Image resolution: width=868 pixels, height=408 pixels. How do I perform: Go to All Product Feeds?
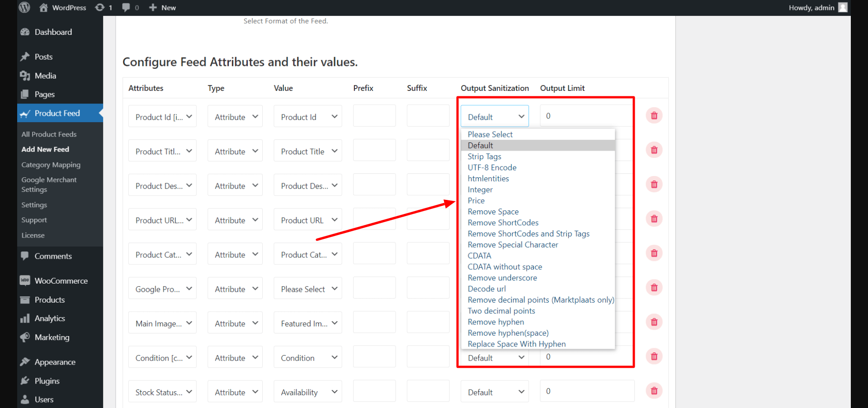click(x=49, y=134)
